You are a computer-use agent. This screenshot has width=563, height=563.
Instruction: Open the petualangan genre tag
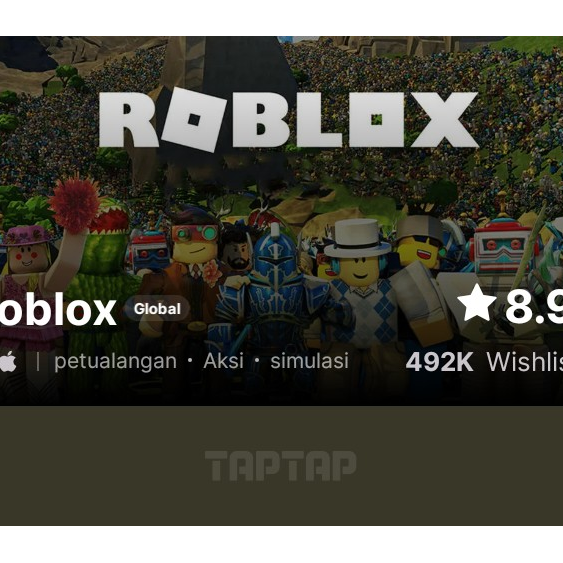[x=115, y=361]
